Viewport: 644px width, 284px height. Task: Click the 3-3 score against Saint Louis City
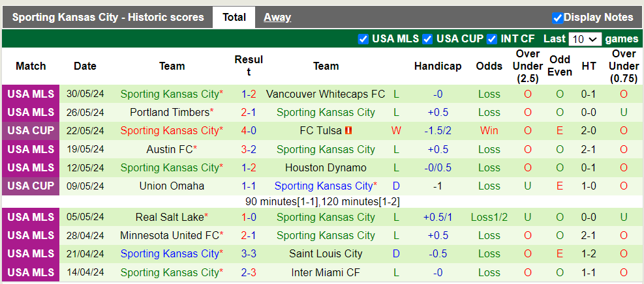pos(249,253)
